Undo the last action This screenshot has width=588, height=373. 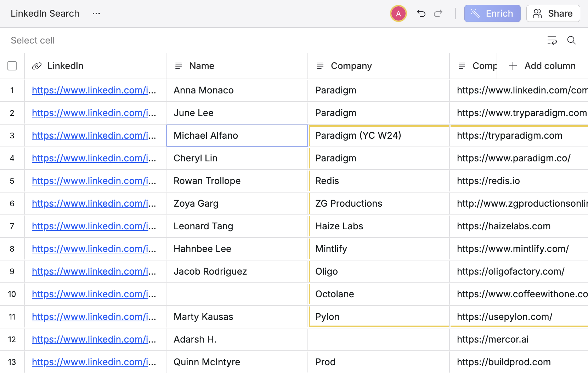click(x=421, y=13)
